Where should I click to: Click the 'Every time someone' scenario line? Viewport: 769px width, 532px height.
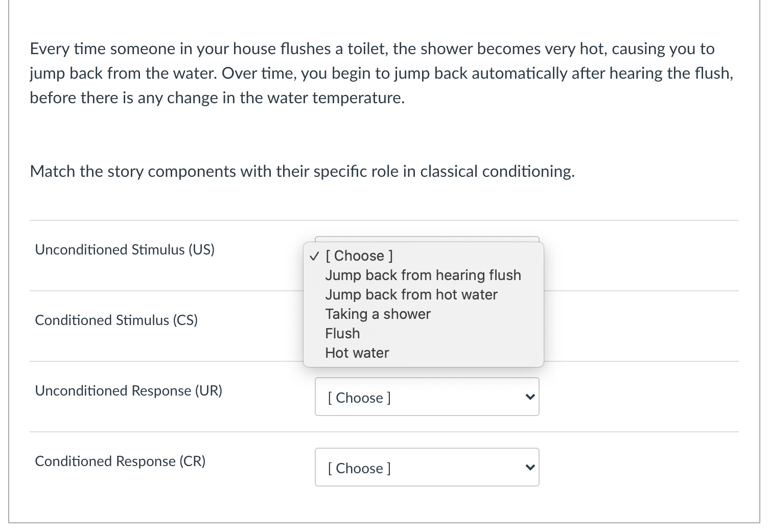click(372, 49)
